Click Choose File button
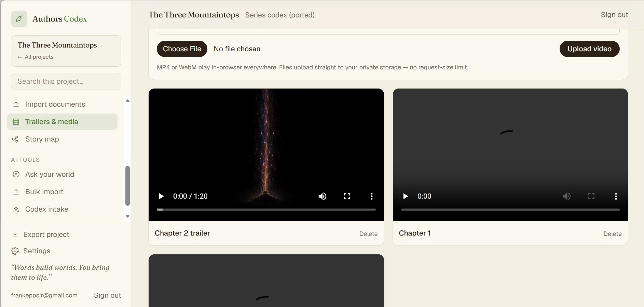 coord(182,49)
